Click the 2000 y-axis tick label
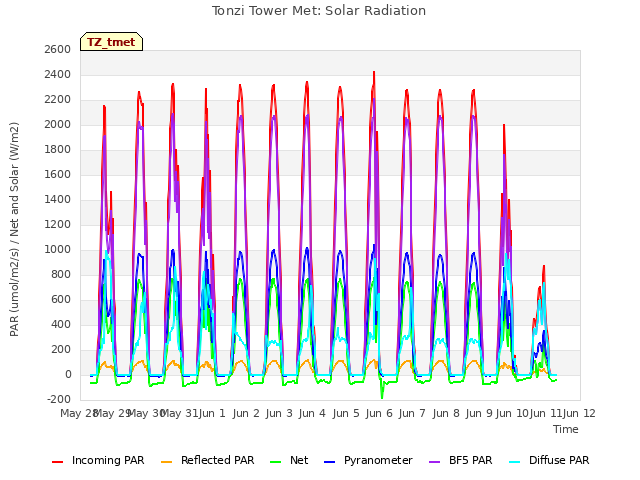 click(58, 124)
